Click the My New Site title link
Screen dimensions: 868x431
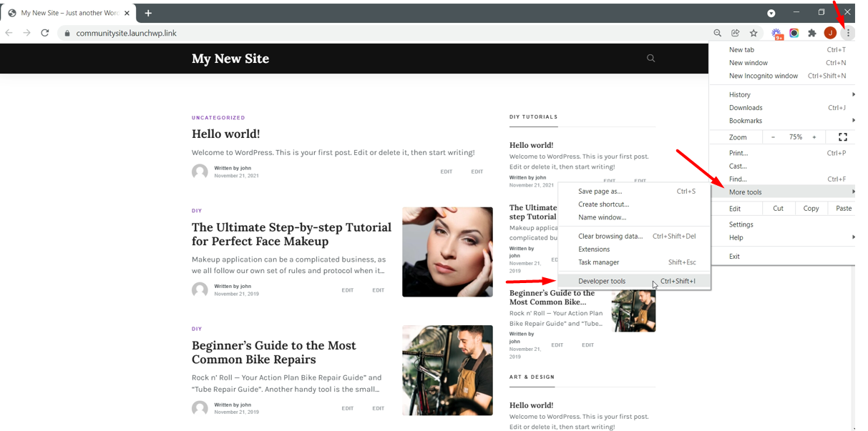[230, 59]
